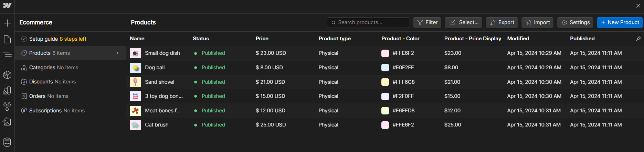Pin columns with the pin icon
Image resolution: width=644 pixels, height=152 pixels.
(638, 39)
